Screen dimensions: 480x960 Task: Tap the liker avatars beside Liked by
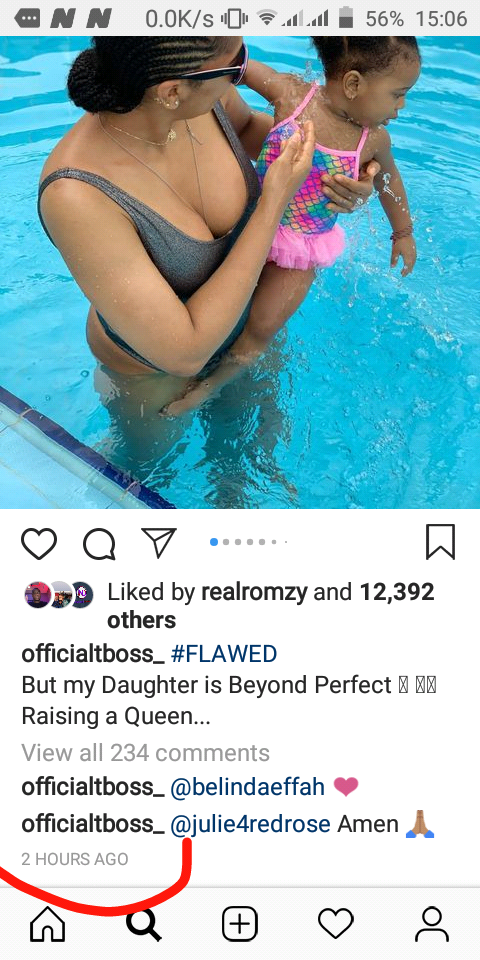(59, 594)
